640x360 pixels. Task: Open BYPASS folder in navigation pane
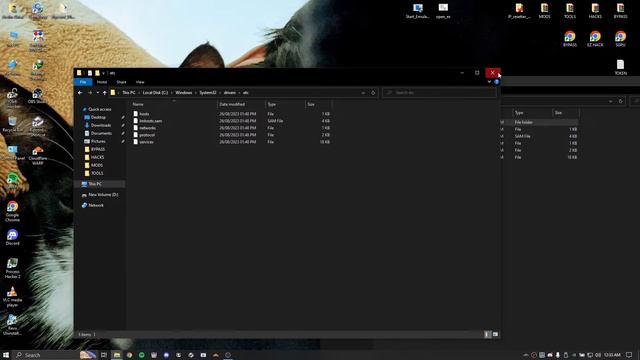(98, 149)
